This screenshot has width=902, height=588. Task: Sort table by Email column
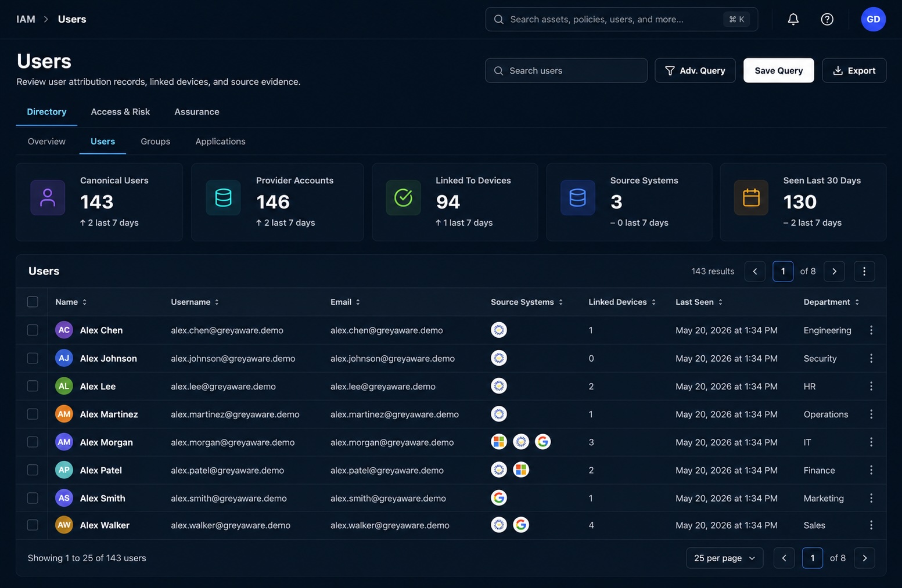point(346,302)
